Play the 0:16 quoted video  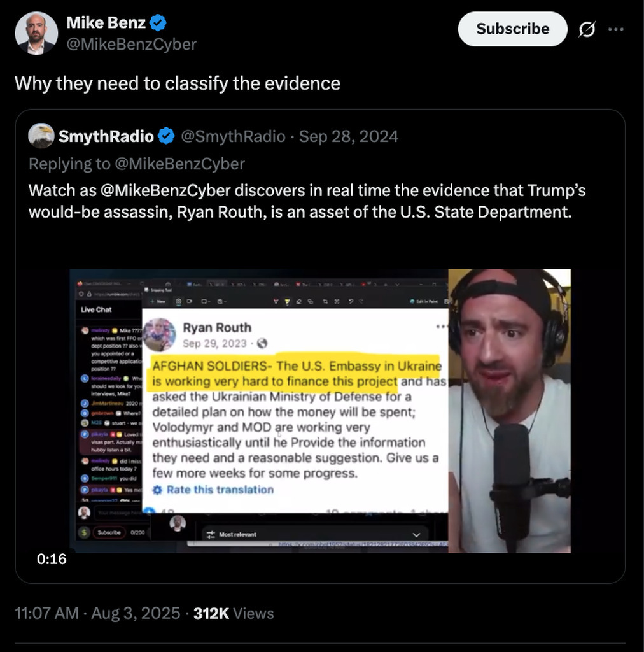coord(320,411)
